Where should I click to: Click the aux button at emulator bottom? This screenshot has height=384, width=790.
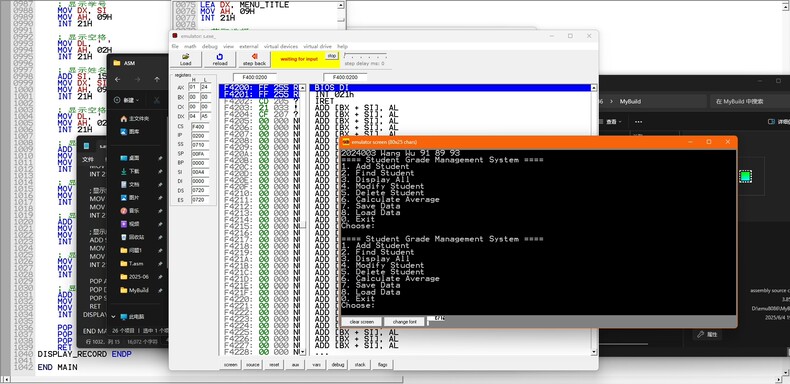pyautogui.click(x=295, y=364)
